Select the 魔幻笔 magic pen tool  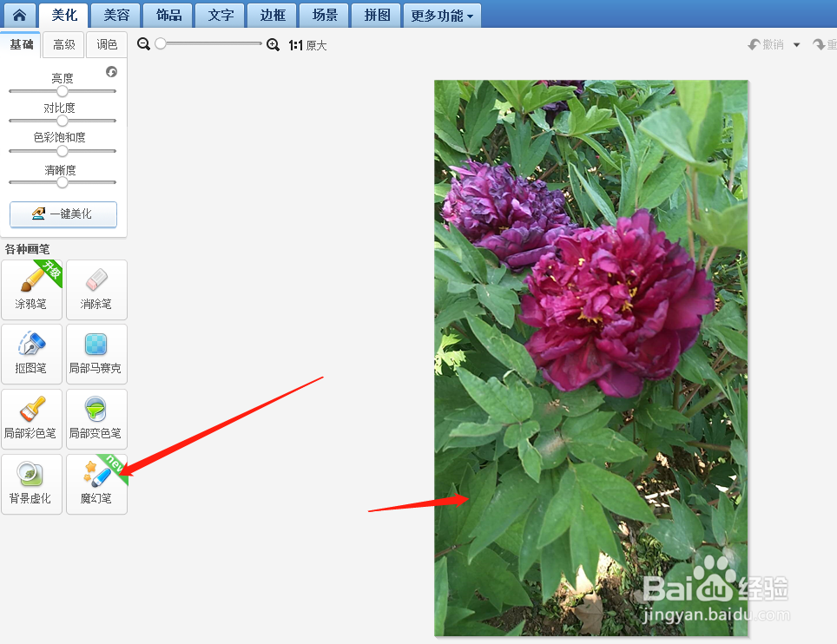point(96,484)
